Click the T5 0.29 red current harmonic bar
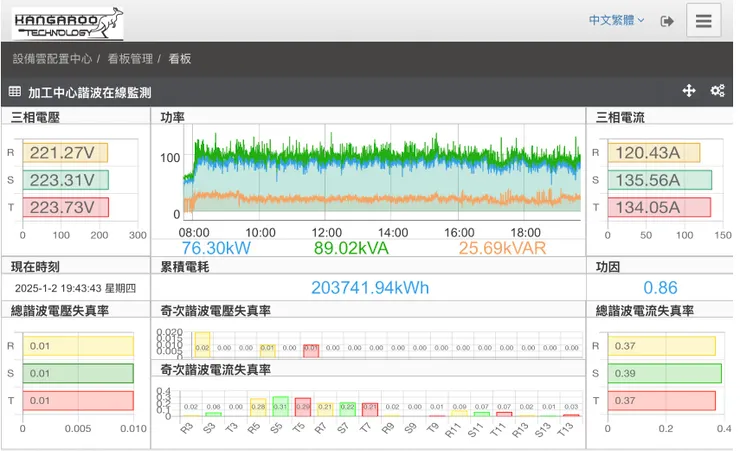Screen dimensions: 740x451 click(x=303, y=407)
